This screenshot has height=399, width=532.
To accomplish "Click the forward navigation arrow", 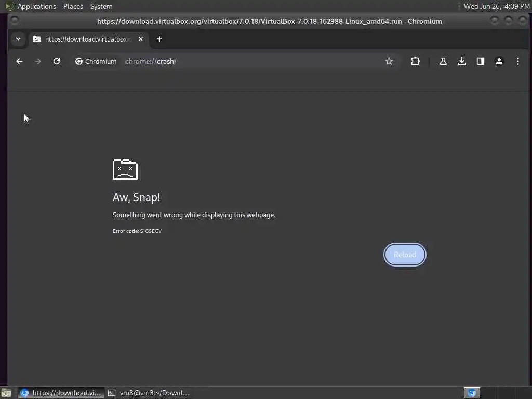I will coord(38,61).
